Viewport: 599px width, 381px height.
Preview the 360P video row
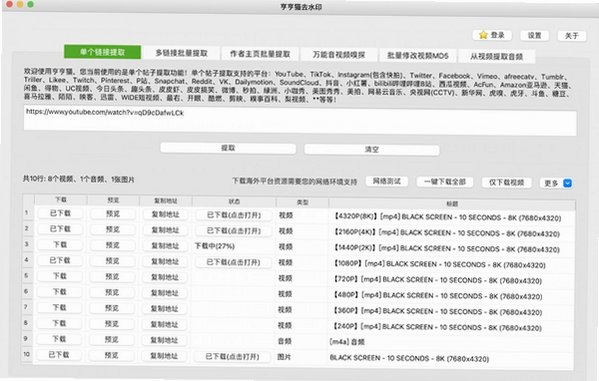tap(112, 308)
